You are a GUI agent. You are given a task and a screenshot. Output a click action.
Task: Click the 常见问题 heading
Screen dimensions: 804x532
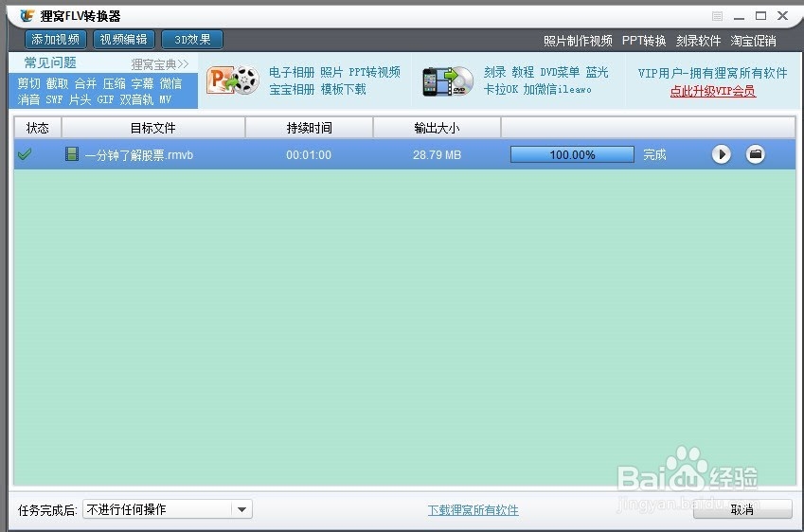pyautogui.click(x=50, y=62)
